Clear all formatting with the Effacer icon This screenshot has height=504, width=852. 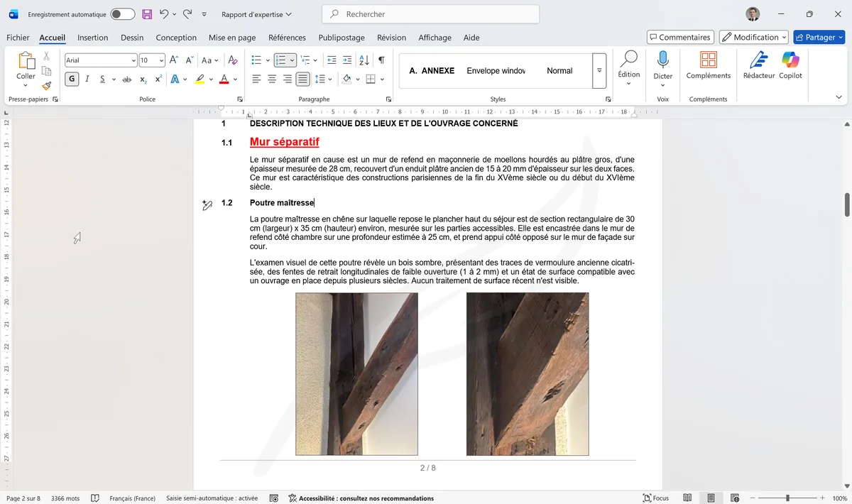(x=232, y=60)
